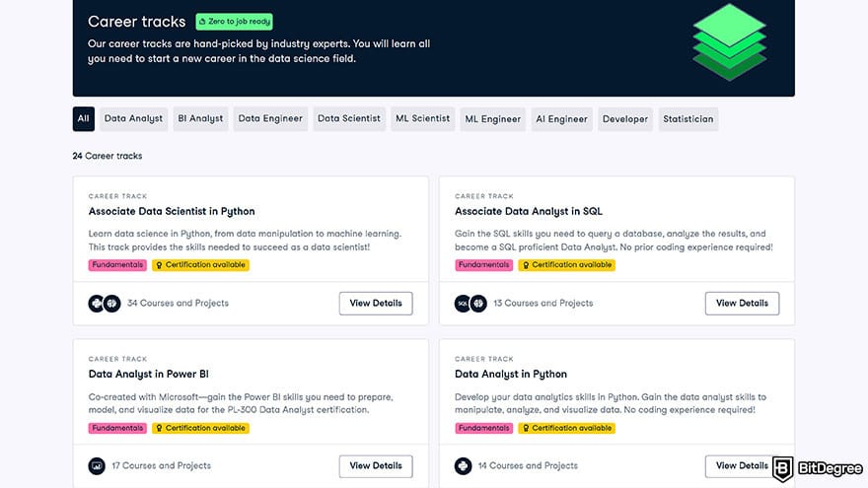Click Certification available tag on SQL card

pyautogui.click(x=567, y=265)
